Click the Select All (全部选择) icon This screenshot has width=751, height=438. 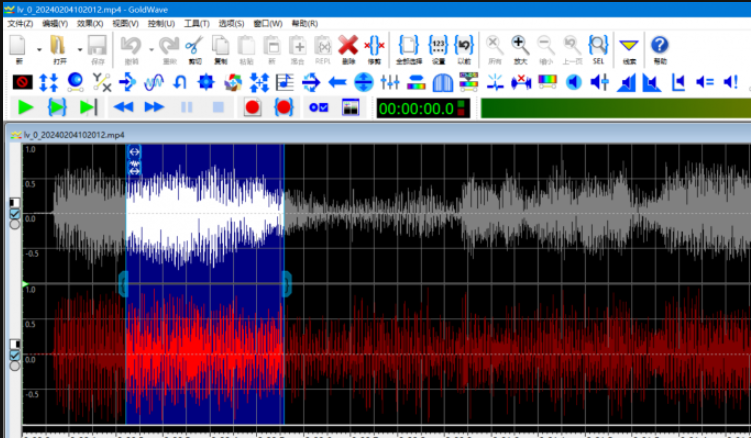click(x=408, y=45)
